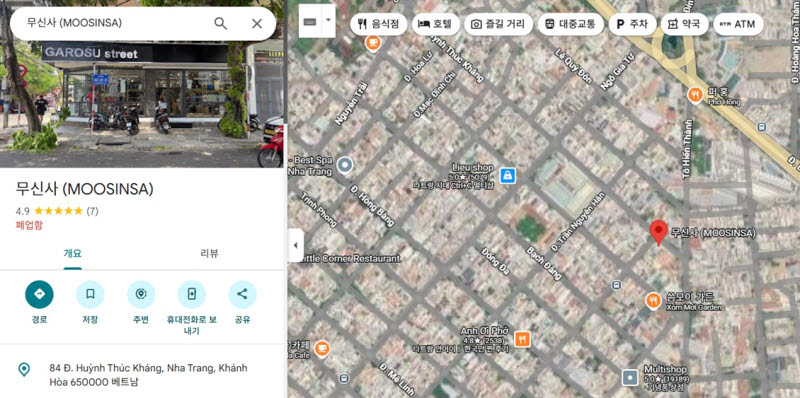800x398 pixels.
Task: Filter map by 음식점 restaurants chip
Action: tap(379, 24)
